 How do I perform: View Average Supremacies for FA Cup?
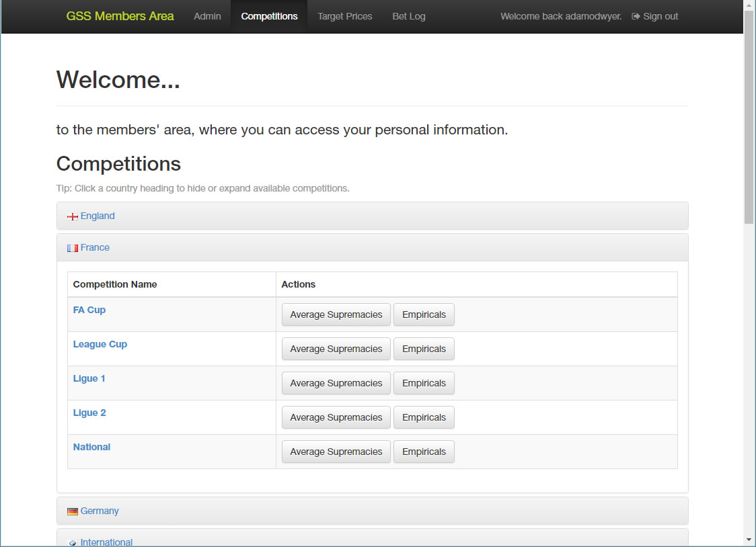(336, 314)
